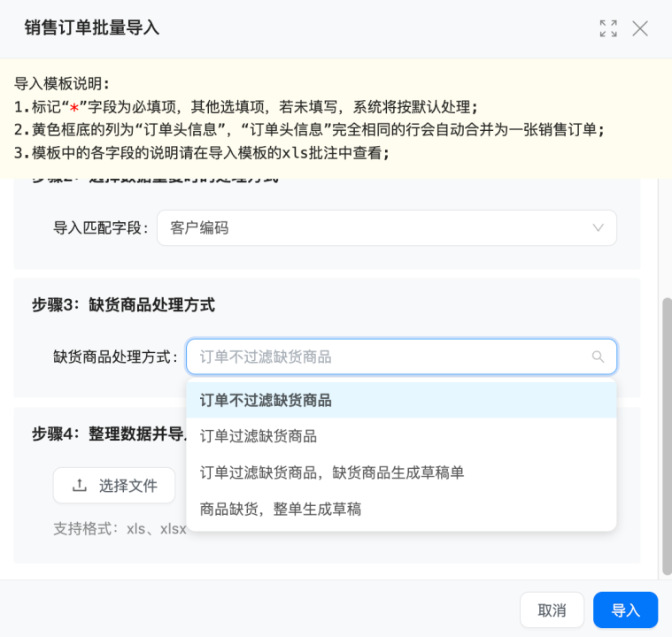The image size is (672, 637).
Task: Close the 销售订单批量导入 dialog
Action: [640, 28]
